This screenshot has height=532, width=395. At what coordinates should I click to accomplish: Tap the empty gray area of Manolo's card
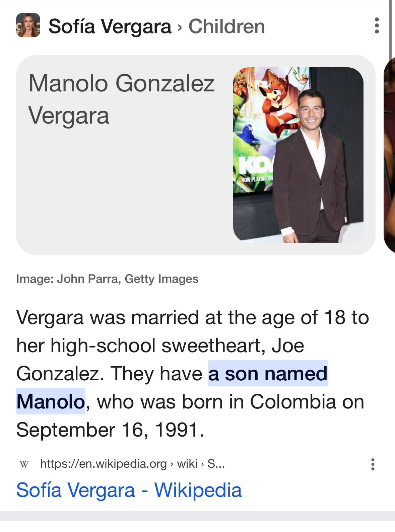point(124,191)
